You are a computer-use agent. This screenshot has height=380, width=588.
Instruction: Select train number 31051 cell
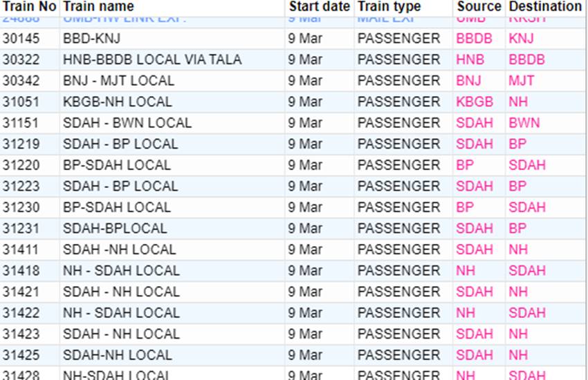pyautogui.click(x=21, y=102)
